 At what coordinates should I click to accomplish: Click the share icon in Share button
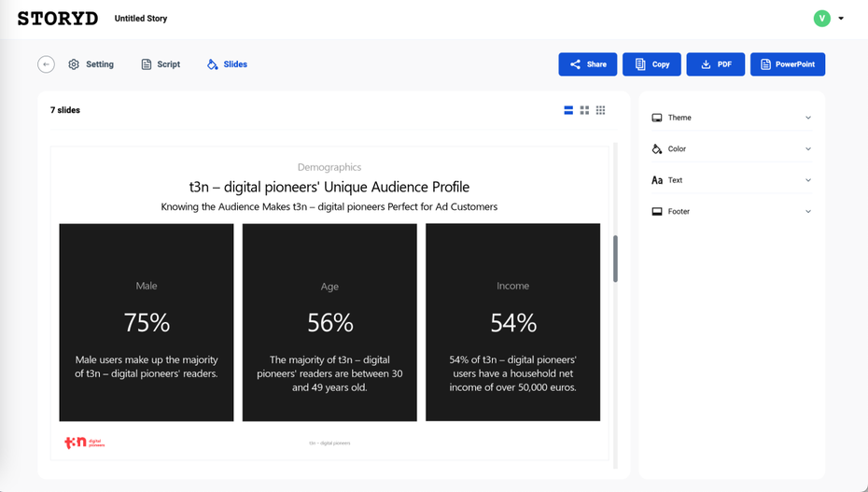[x=575, y=64]
